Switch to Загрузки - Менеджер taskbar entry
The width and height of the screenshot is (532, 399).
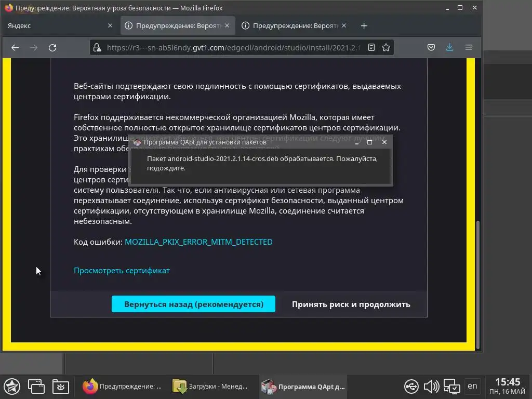click(210, 387)
